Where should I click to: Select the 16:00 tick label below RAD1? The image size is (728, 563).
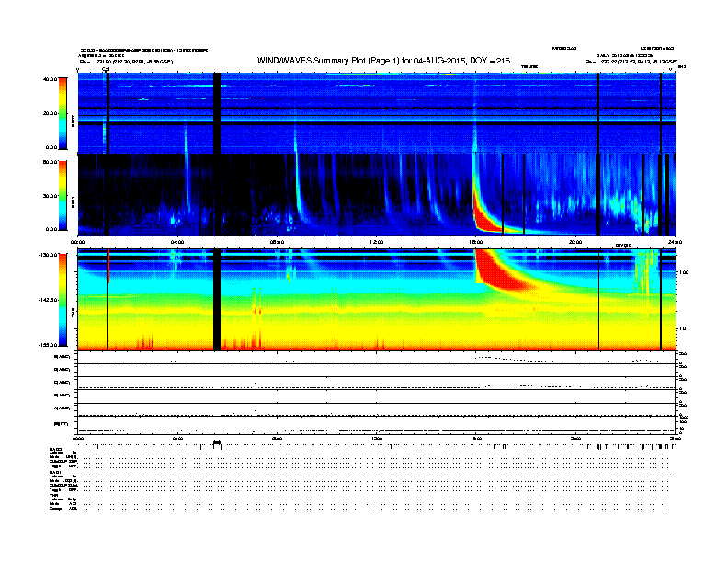click(x=476, y=242)
